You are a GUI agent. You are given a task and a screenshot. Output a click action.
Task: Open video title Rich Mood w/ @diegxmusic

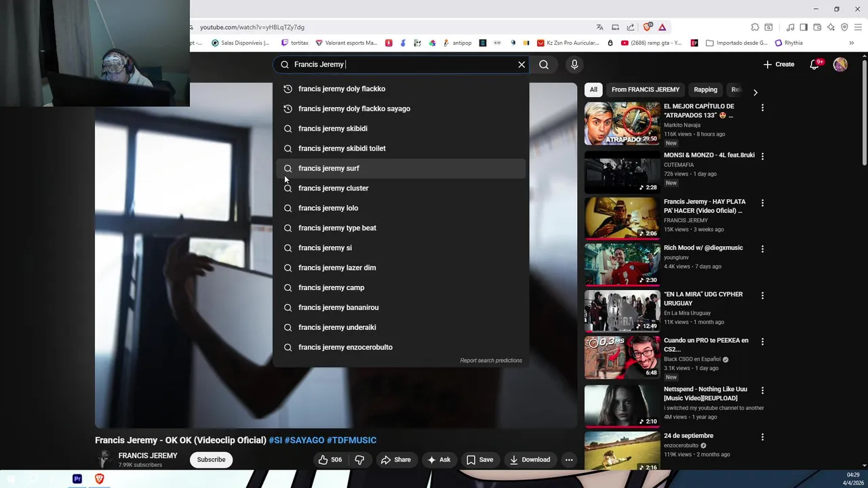pos(703,248)
